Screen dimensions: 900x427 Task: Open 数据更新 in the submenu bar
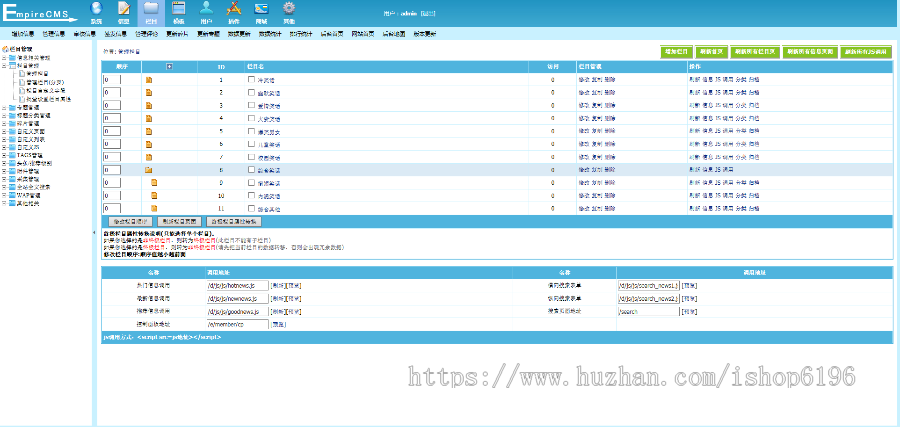[239, 34]
